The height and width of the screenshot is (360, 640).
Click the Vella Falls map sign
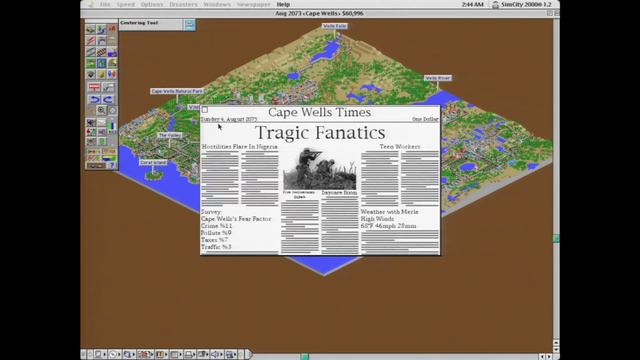(x=335, y=26)
